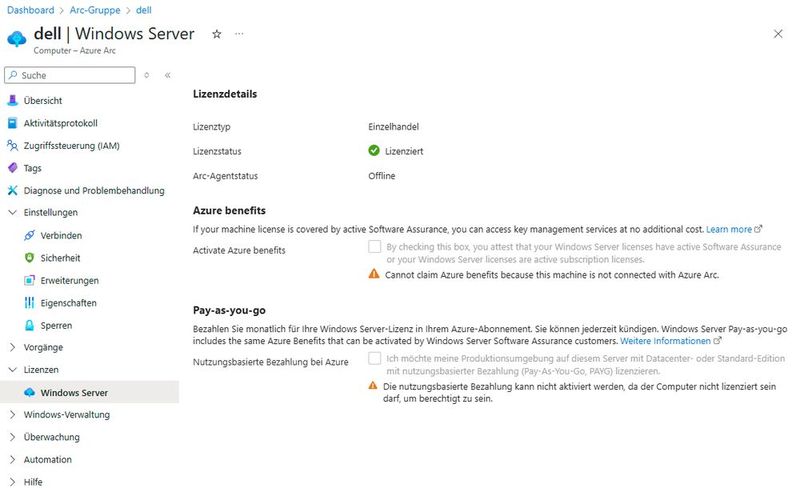Click the Sperren lock icon

pos(30,325)
